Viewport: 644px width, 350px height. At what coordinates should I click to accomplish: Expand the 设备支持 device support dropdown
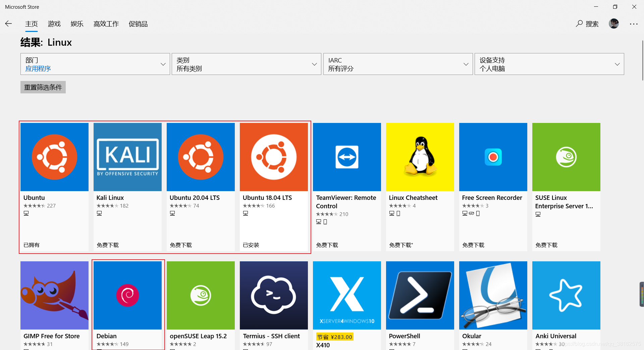tap(549, 64)
